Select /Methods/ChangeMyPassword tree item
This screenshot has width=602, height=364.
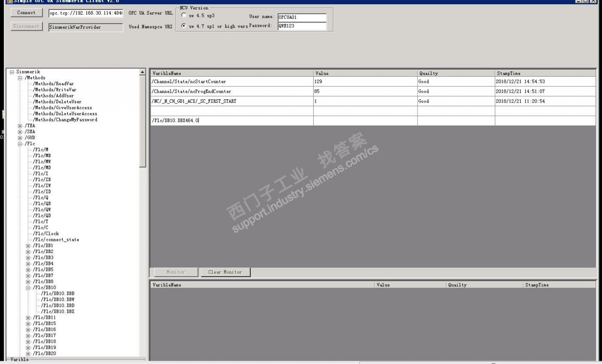click(65, 120)
